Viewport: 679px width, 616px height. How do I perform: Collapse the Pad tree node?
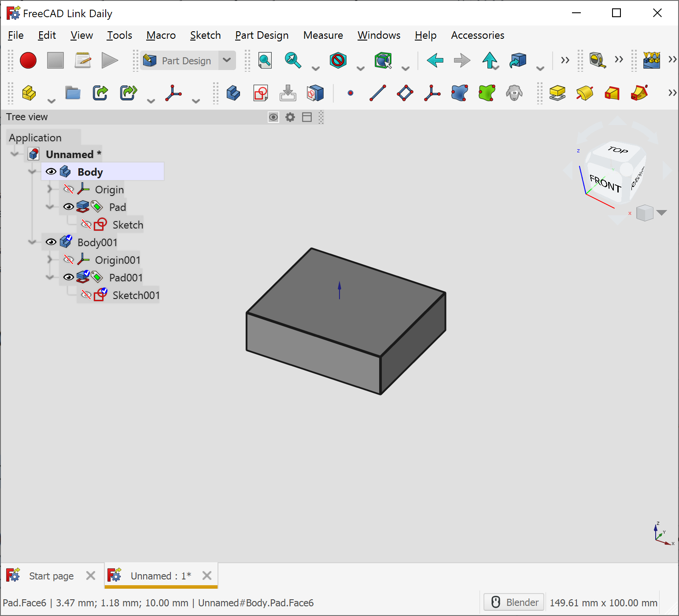50,207
